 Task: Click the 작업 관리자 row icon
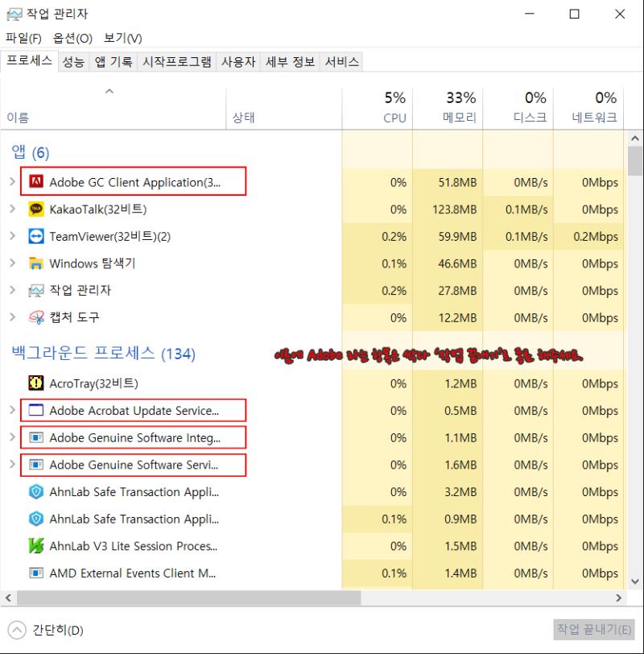coord(36,290)
